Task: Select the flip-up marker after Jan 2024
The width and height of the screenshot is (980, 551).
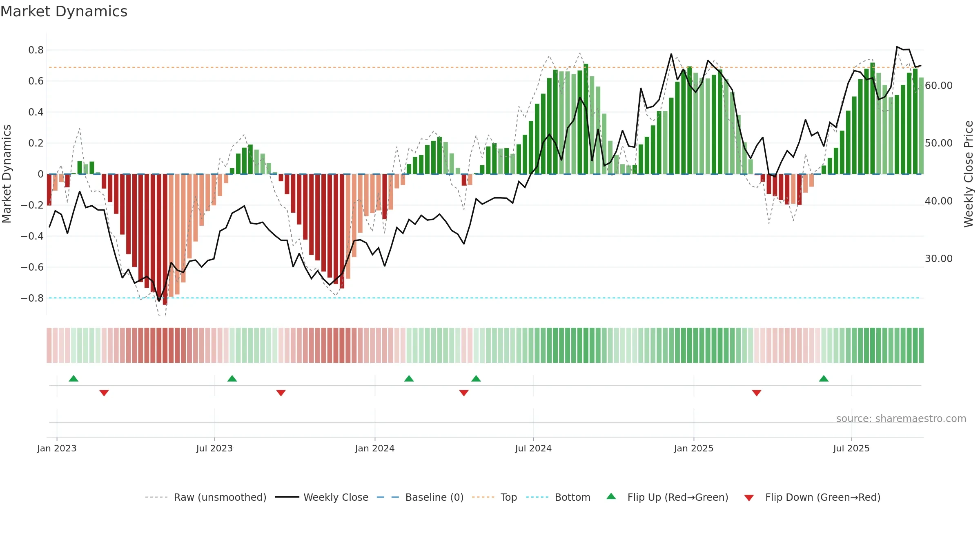Action: click(x=409, y=378)
